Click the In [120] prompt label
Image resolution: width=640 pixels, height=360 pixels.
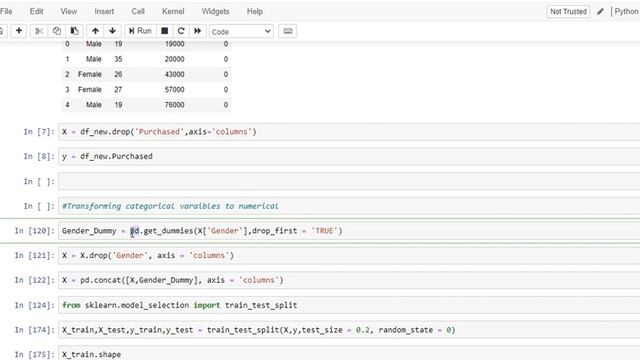pyautogui.click(x=34, y=231)
